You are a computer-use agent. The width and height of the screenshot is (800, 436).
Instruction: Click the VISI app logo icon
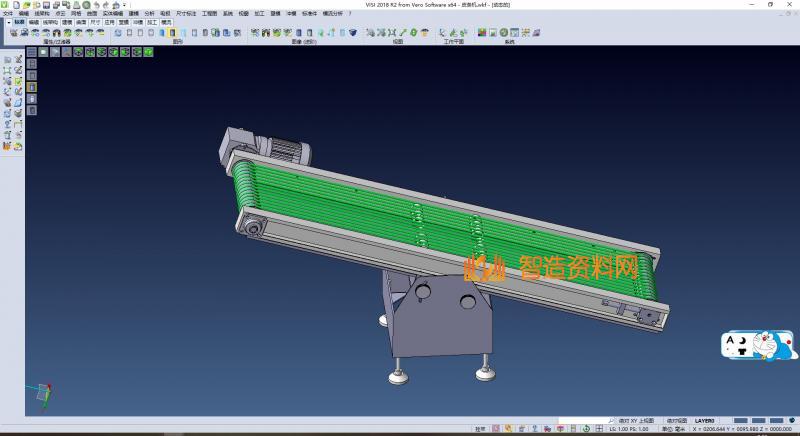click(x=5, y=5)
